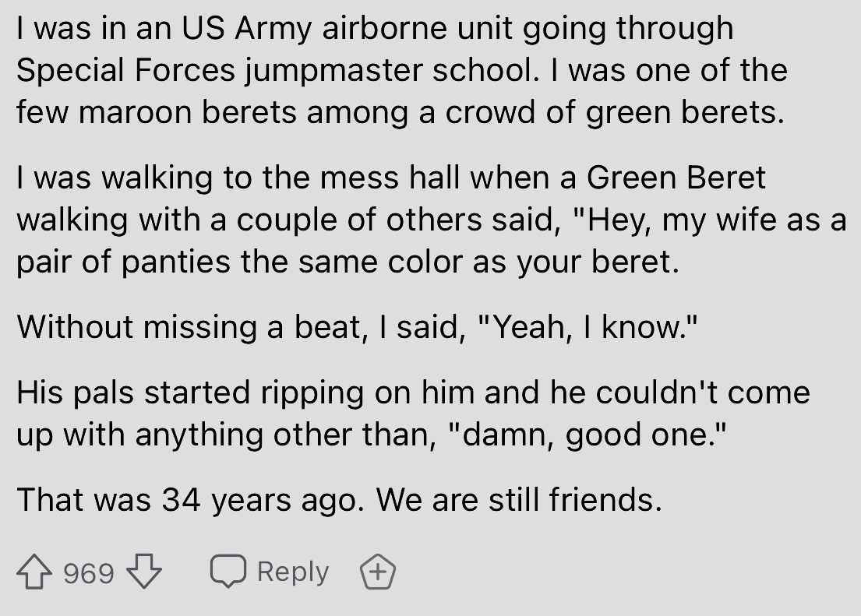Click the speech bubble reply icon
The height and width of the screenshot is (616, 861).
click(x=228, y=572)
